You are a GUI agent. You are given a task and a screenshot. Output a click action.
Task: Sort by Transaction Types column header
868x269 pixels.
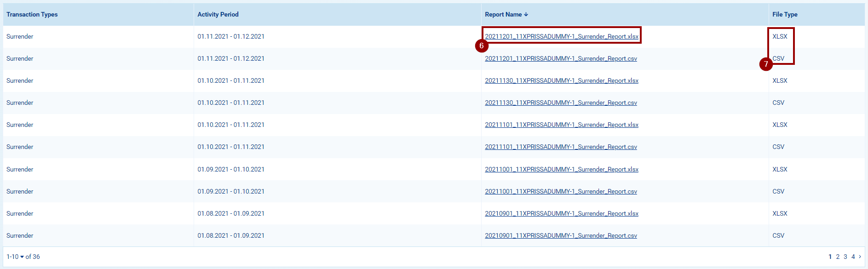[x=32, y=15]
